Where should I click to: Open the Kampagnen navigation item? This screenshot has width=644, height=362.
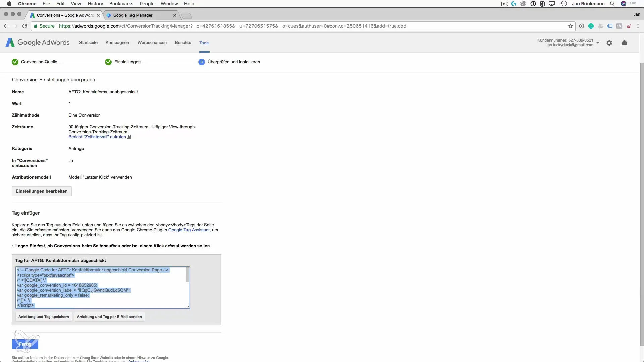coord(117,43)
